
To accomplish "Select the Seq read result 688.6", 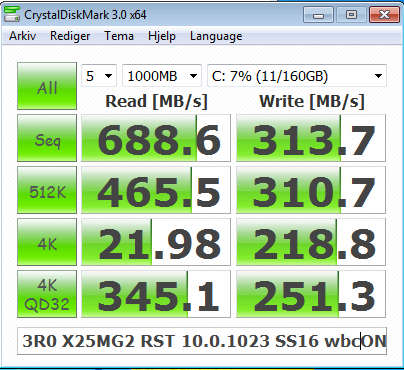I will (156, 138).
